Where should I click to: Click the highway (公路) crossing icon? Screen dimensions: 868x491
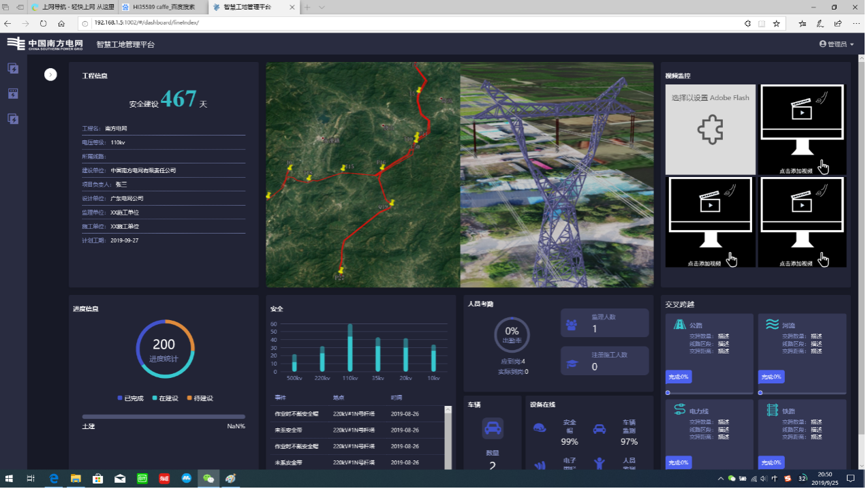pyautogui.click(x=679, y=325)
